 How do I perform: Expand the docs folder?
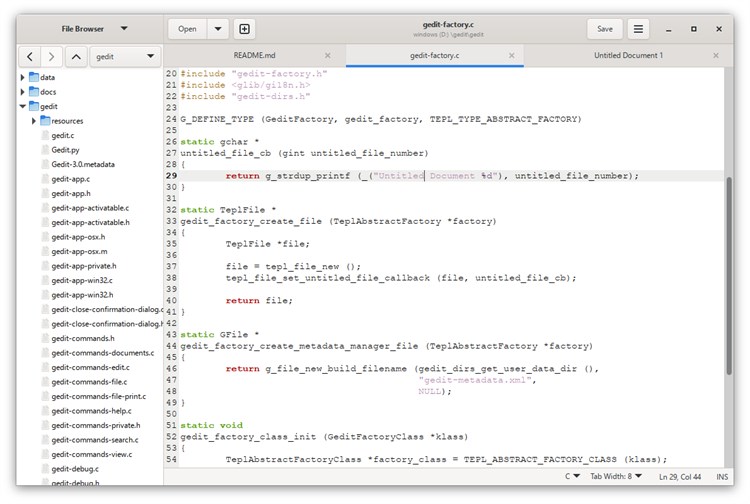(22, 91)
